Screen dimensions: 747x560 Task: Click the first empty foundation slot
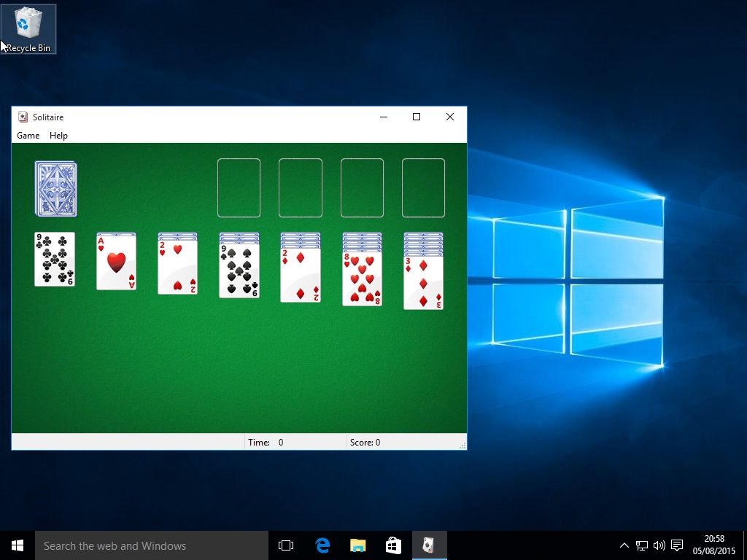239,188
